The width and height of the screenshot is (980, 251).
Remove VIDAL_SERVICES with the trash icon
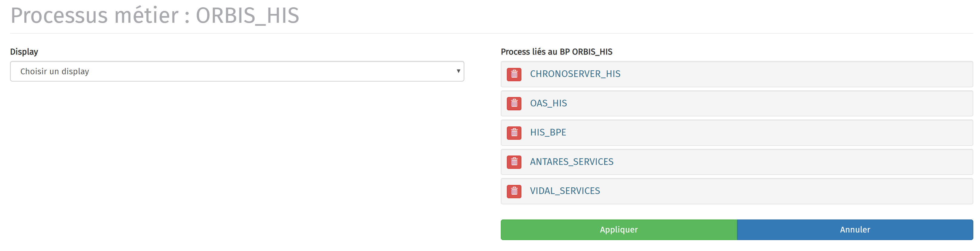[x=514, y=191]
